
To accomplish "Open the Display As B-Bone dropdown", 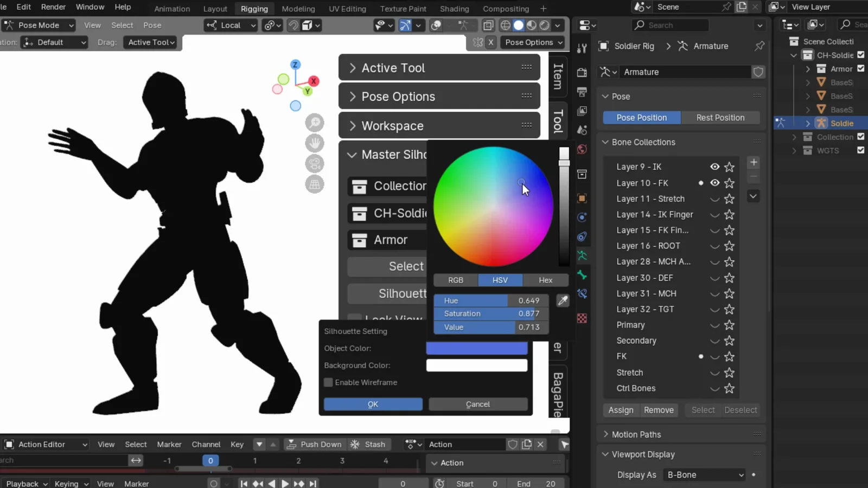I will click(704, 474).
